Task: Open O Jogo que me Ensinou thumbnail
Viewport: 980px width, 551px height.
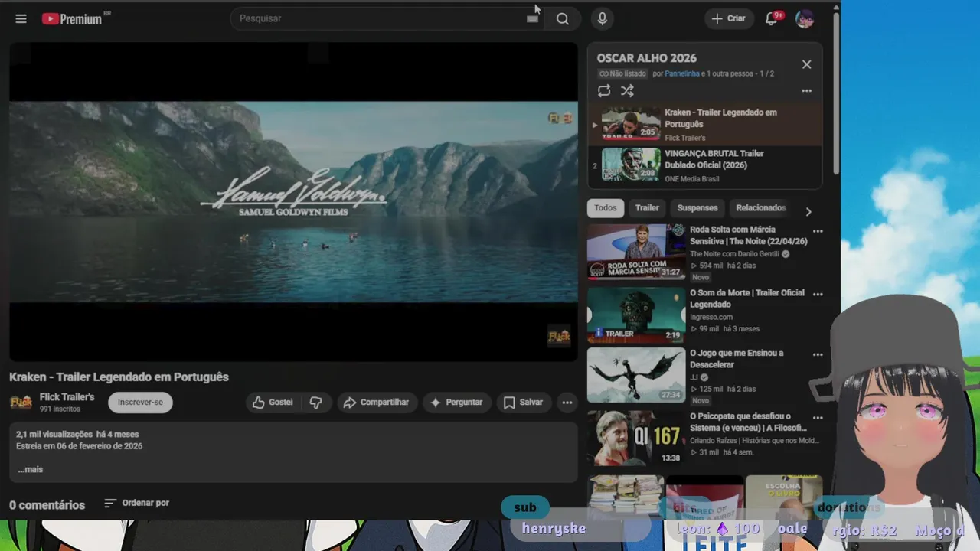Action: coord(636,375)
